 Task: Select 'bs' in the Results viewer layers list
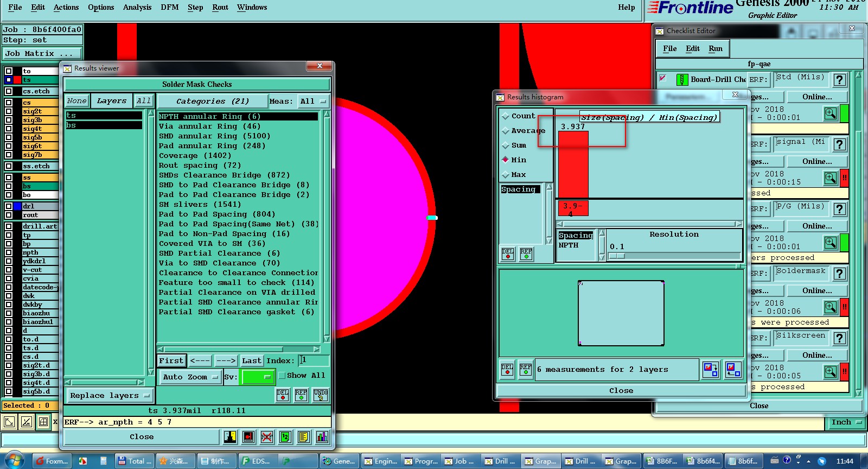[104, 125]
